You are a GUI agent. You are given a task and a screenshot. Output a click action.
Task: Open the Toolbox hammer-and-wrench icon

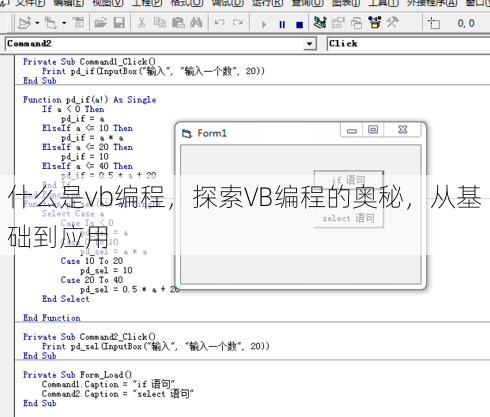pos(392,23)
